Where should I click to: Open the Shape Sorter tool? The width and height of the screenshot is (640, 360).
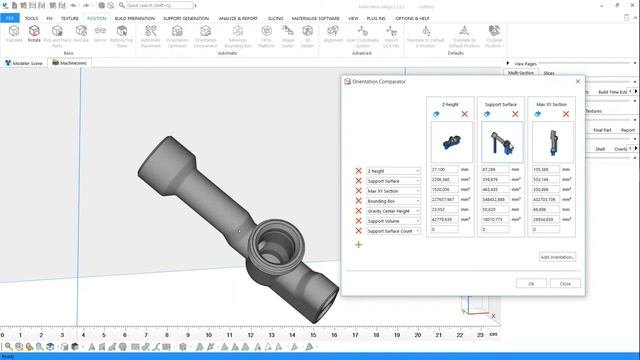288,36
